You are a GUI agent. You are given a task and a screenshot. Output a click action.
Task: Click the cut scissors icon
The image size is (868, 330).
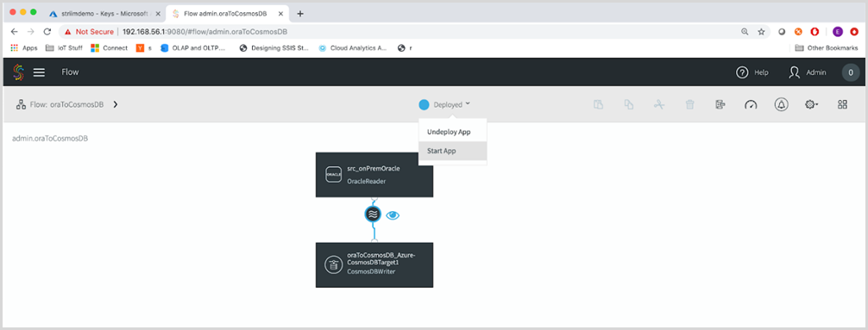click(658, 104)
